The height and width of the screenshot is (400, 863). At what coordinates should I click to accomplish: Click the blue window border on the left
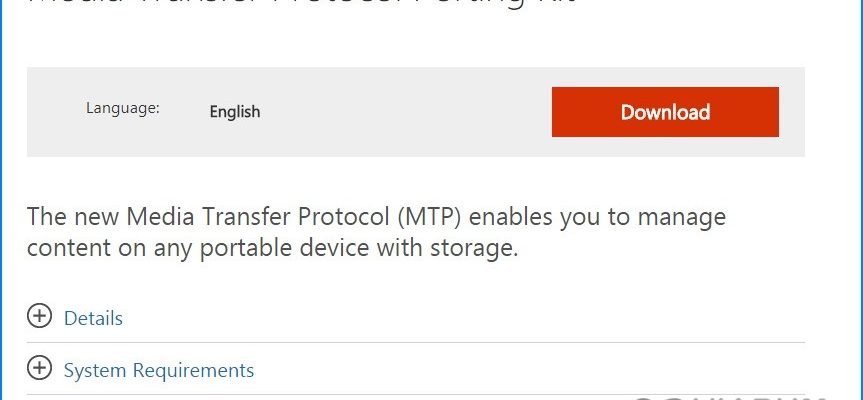point(2,200)
